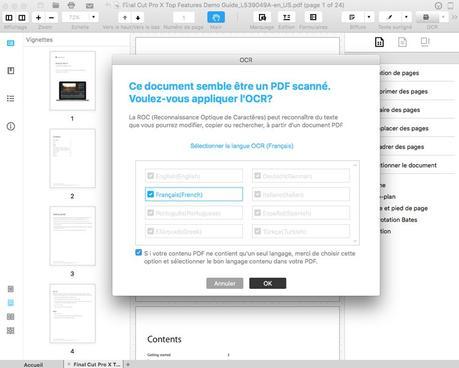Screen dimensions: 459x368
Task: Tick the English language checkbox
Action: point(151,175)
